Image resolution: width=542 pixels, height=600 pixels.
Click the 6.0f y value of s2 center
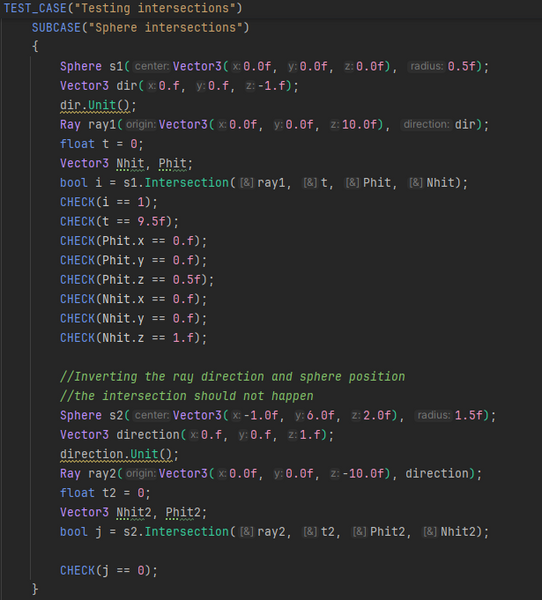tap(321, 416)
